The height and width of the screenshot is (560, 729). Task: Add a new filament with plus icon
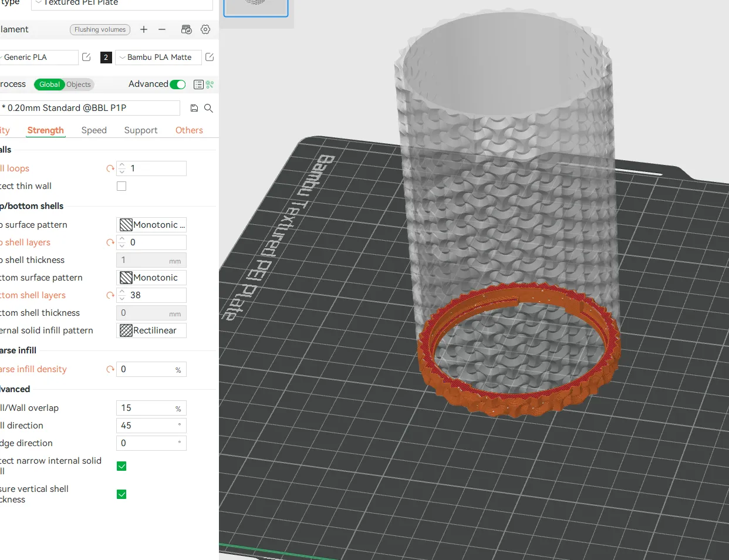[x=144, y=29]
